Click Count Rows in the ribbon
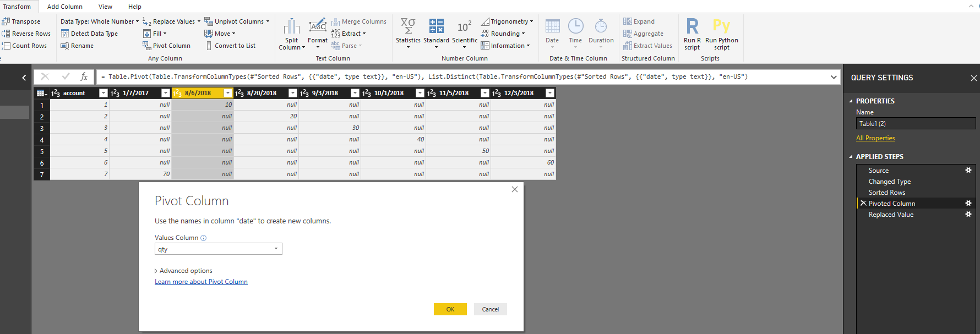Image resolution: width=980 pixels, height=334 pixels. (25, 46)
